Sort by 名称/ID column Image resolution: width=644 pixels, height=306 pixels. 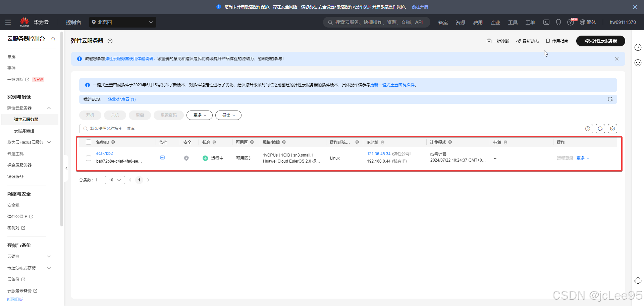(113, 142)
